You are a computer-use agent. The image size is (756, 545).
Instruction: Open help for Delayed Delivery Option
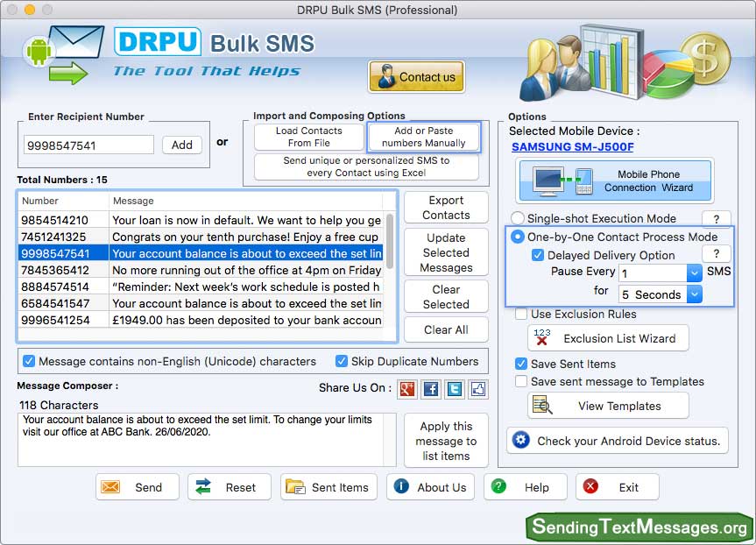pyautogui.click(x=717, y=254)
